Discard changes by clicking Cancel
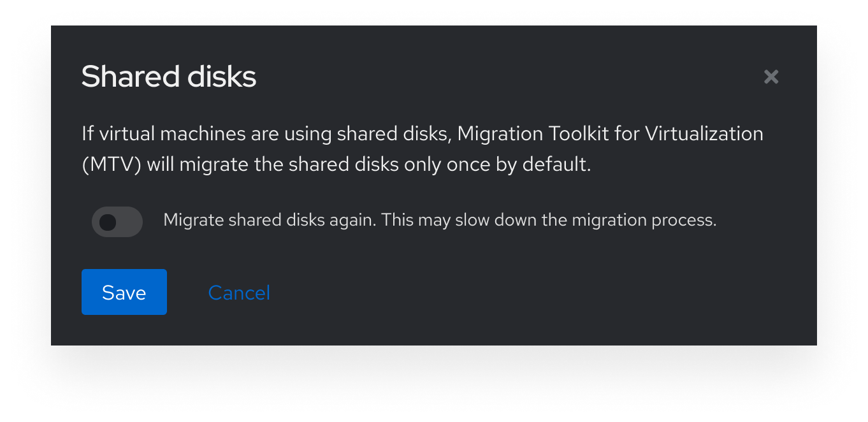The height and width of the screenshot is (422, 868). tap(239, 293)
